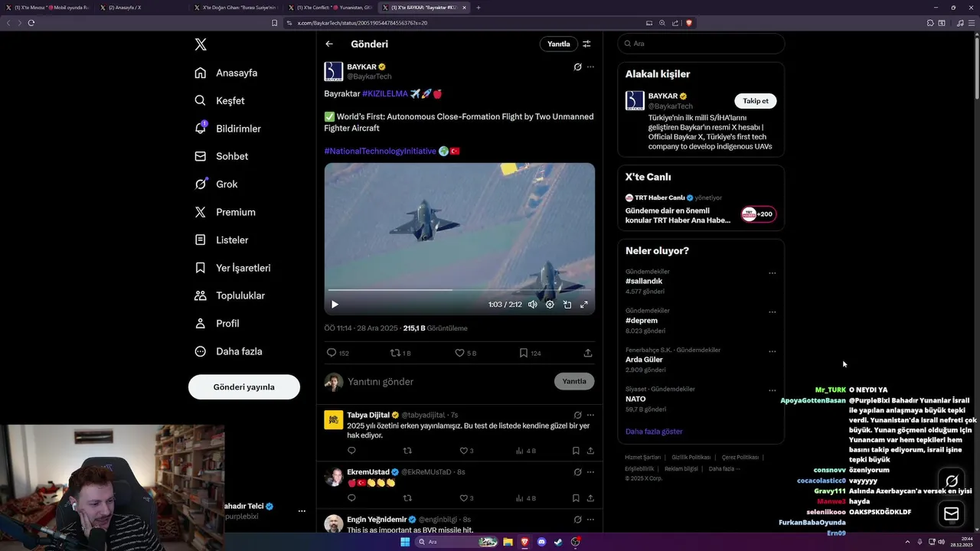Open more options for #deprem trend
The width and height of the screenshot is (980, 551).
point(772,312)
